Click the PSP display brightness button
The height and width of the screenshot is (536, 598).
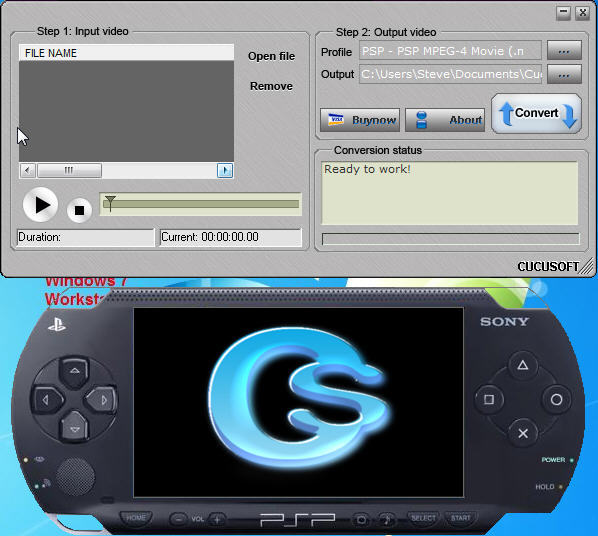pos(361,519)
